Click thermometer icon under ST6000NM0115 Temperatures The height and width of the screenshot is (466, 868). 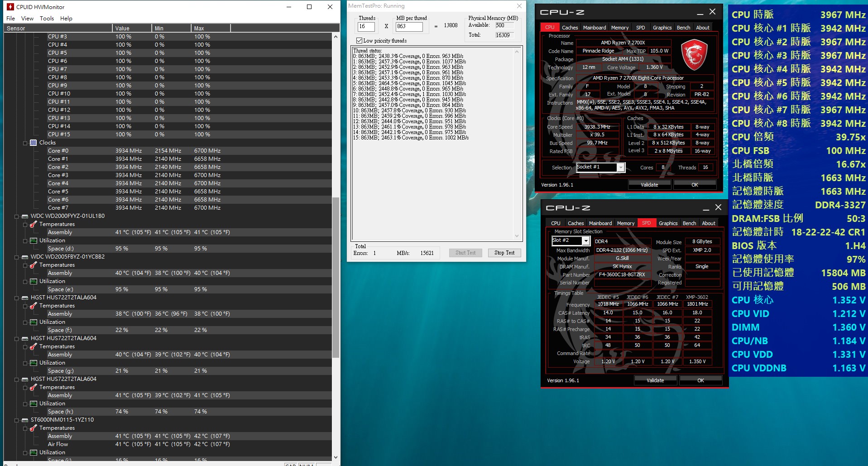pyautogui.click(x=33, y=428)
